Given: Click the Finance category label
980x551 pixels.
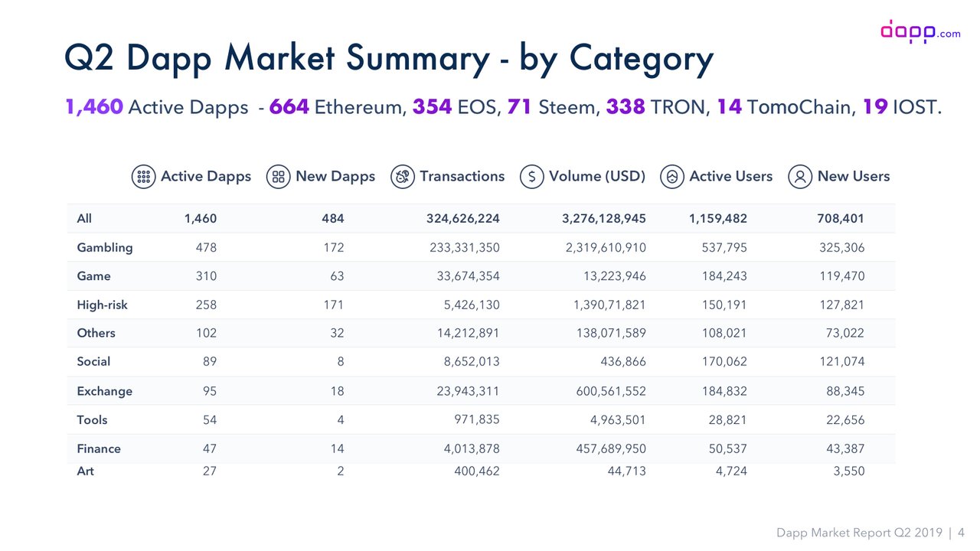Looking at the screenshot, I should pos(99,448).
